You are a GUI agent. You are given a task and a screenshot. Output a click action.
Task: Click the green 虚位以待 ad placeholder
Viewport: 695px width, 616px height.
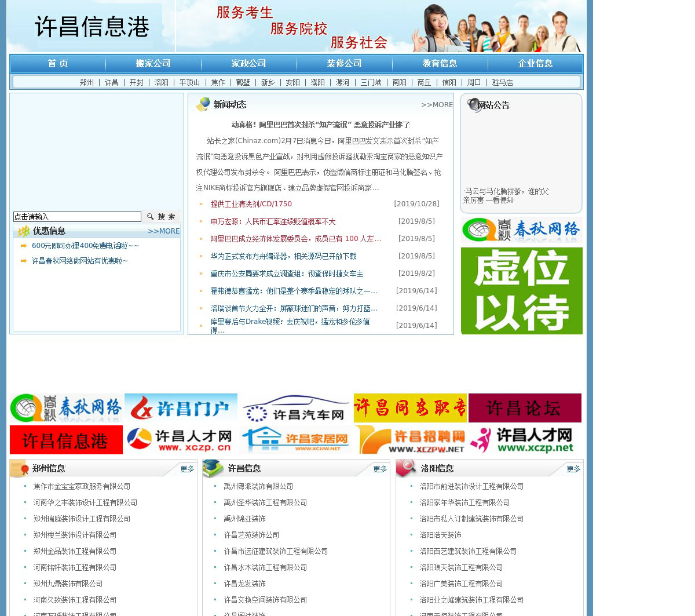tap(521, 291)
